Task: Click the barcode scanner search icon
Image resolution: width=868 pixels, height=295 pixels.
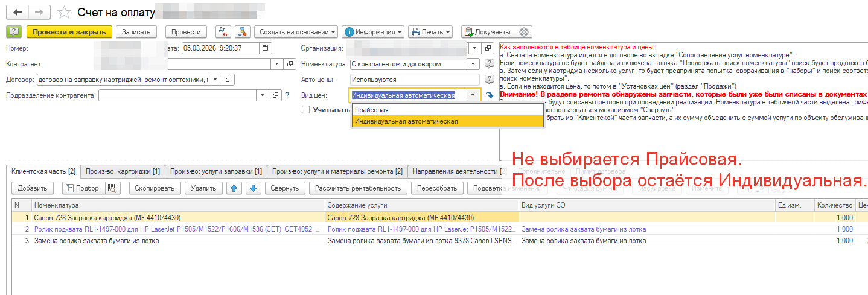Action: (112, 188)
